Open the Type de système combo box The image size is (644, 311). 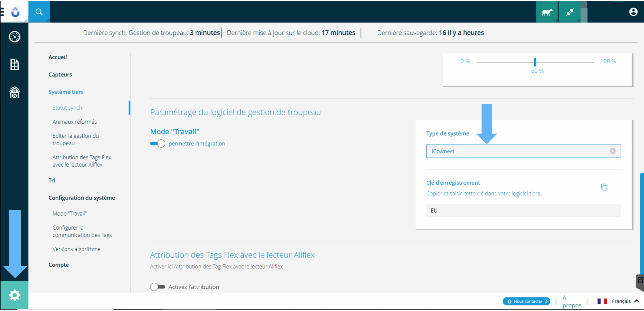coord(523,151)
